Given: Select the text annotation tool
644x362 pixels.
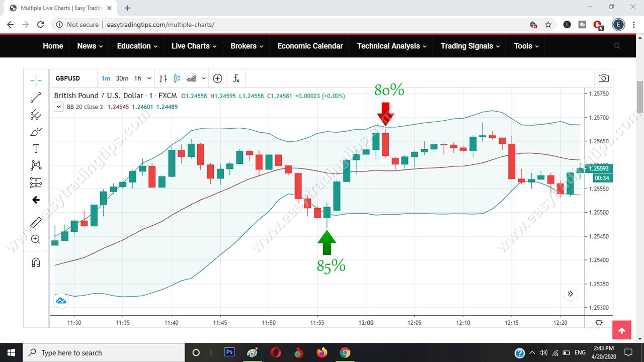Looking at the screenshot, I should pyautogui.click(x=36, y=148).
